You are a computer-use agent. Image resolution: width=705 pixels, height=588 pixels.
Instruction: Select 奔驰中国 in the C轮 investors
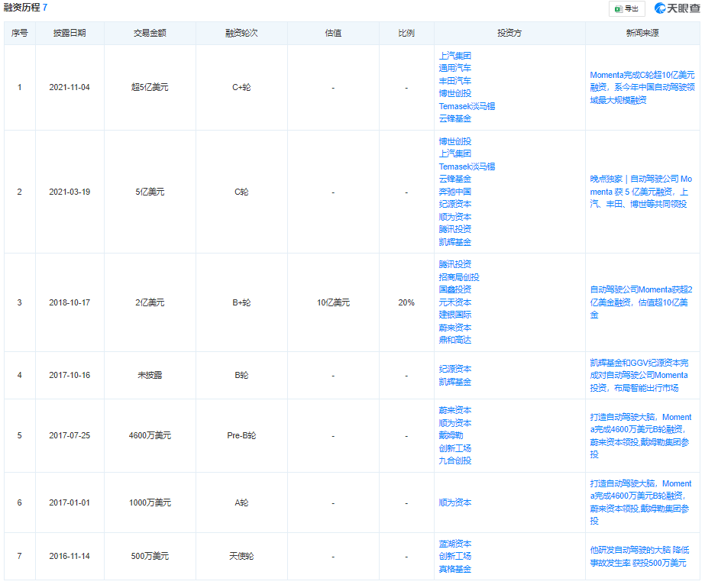455,192
